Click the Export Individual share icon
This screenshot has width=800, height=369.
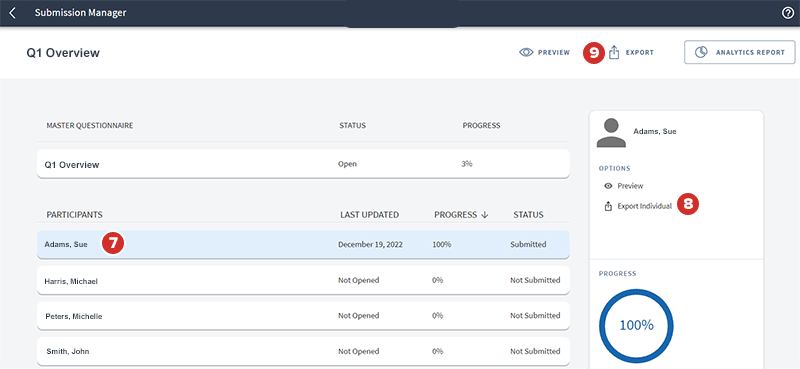point(608,207)
